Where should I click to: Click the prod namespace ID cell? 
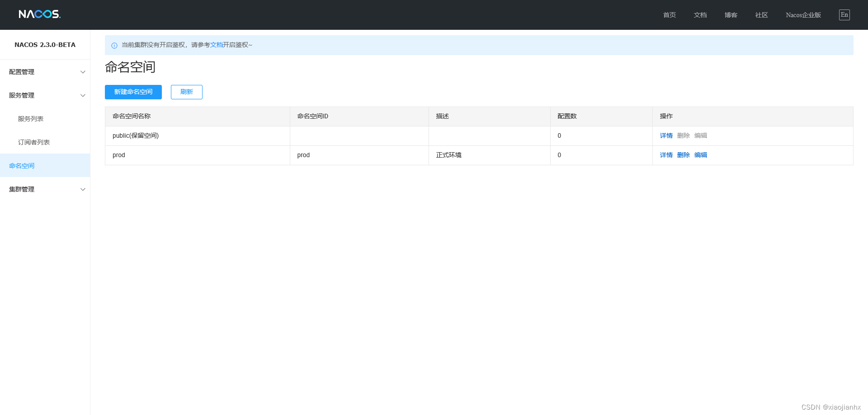359,155
